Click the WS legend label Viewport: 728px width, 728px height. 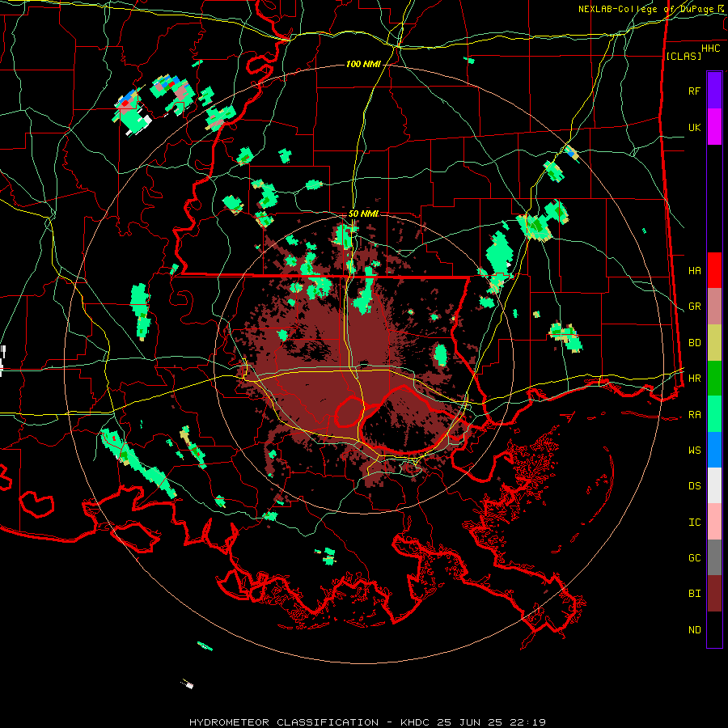click(694, 451)
